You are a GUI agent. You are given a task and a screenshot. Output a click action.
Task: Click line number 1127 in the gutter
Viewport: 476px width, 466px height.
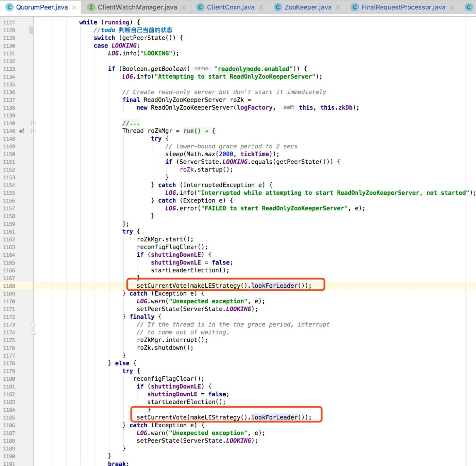pyautogui.click(x=9, y=22)
